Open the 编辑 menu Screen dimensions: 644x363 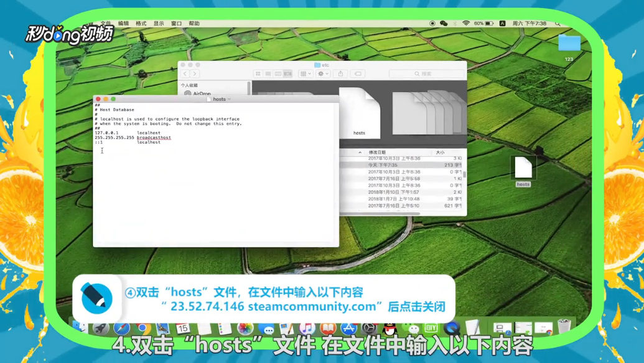pyautogui.click(x=123, y=24)
